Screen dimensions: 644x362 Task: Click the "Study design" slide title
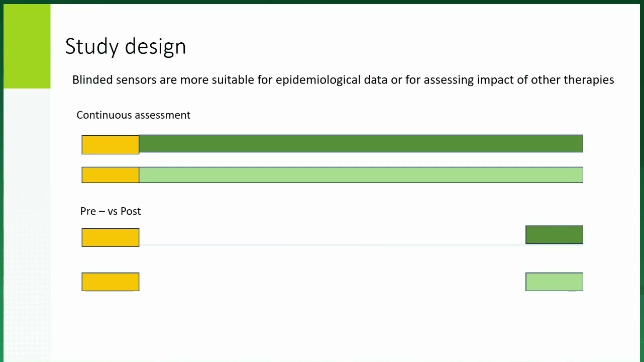[126, 46]
